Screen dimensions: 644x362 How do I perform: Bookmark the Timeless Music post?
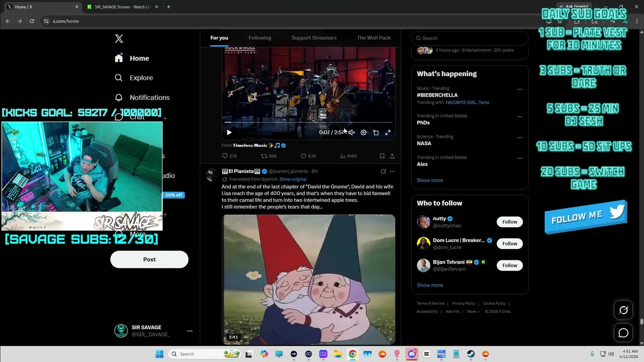click(x=382, y=156)
